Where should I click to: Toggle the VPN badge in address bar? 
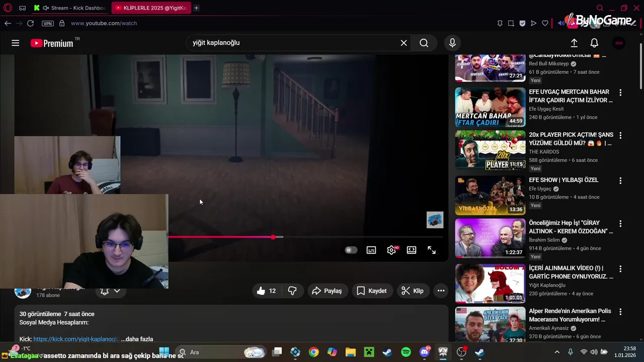[x=48, y=24]
